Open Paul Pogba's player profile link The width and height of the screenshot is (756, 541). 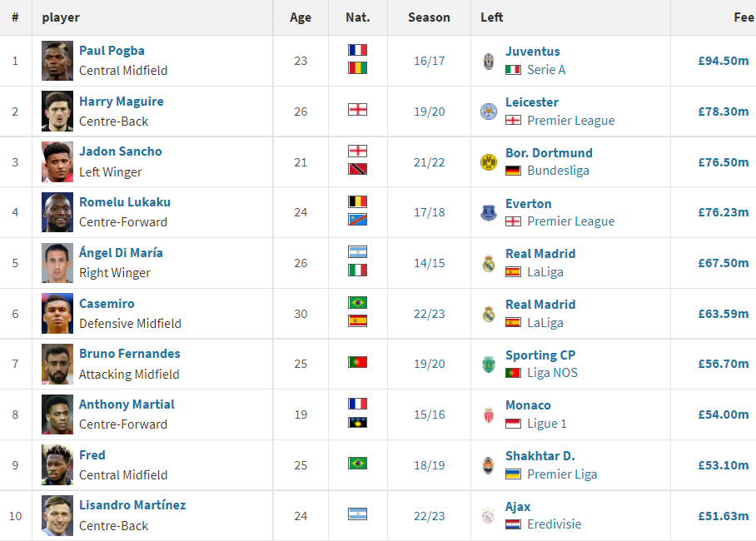(x=112, y=51)
